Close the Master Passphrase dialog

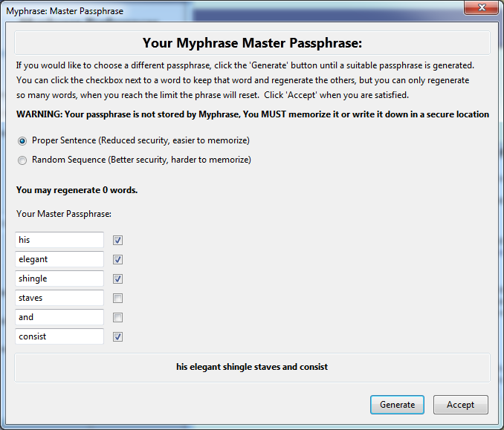[481, 7]
